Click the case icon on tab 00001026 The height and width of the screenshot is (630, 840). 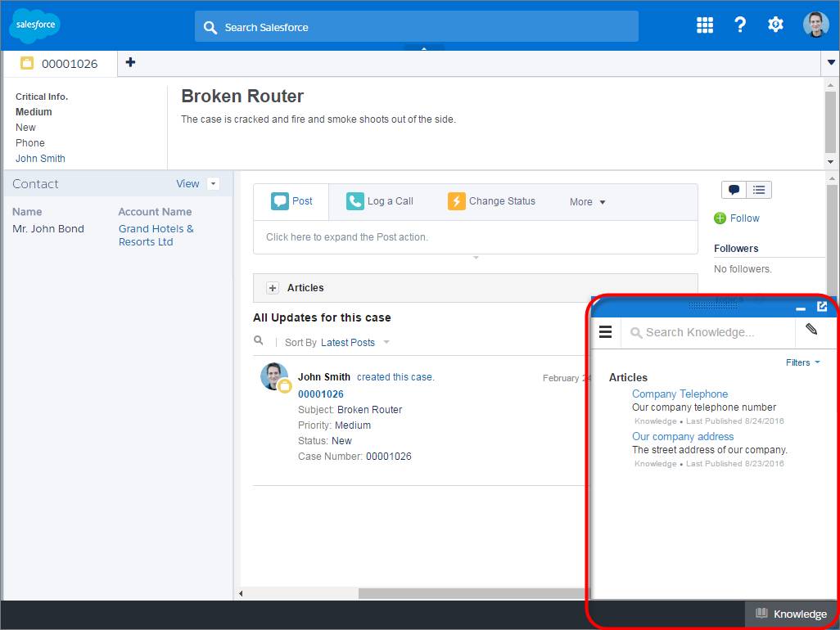[x=27, y=63]
